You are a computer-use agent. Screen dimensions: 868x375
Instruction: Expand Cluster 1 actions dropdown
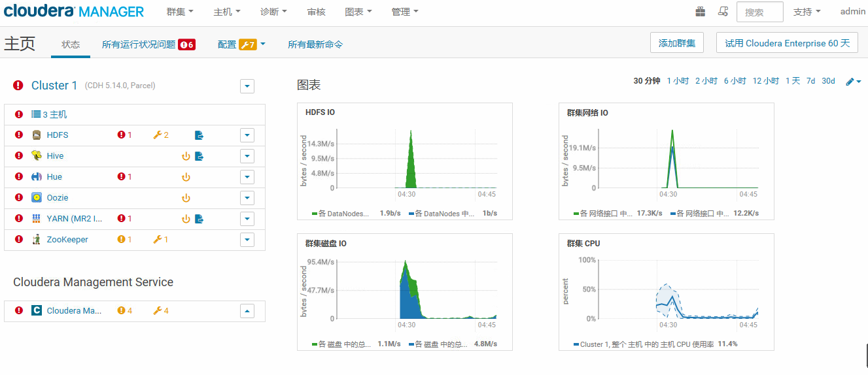(247, 86)
